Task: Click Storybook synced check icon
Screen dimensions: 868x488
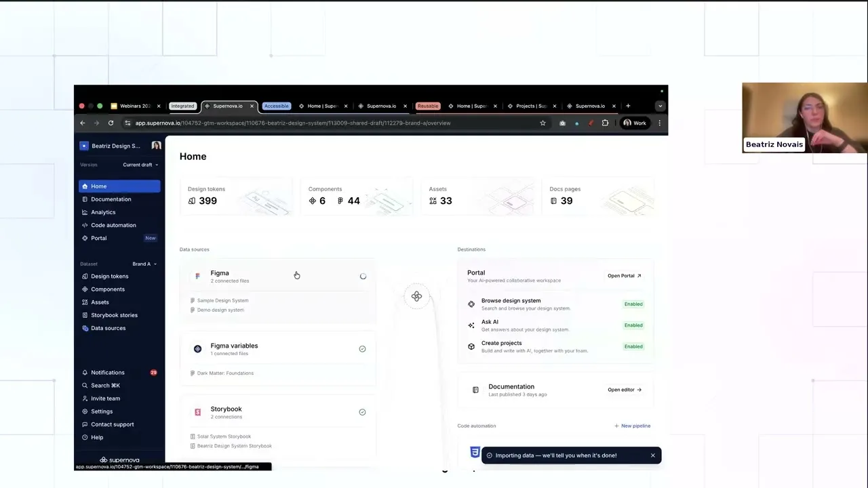Action: tap(362, 412)
